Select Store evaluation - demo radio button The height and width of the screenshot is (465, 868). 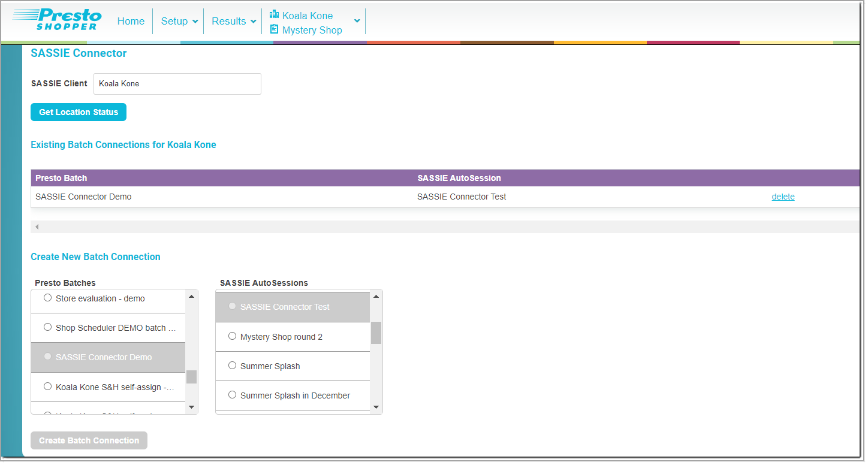click(x=48, y=298)
